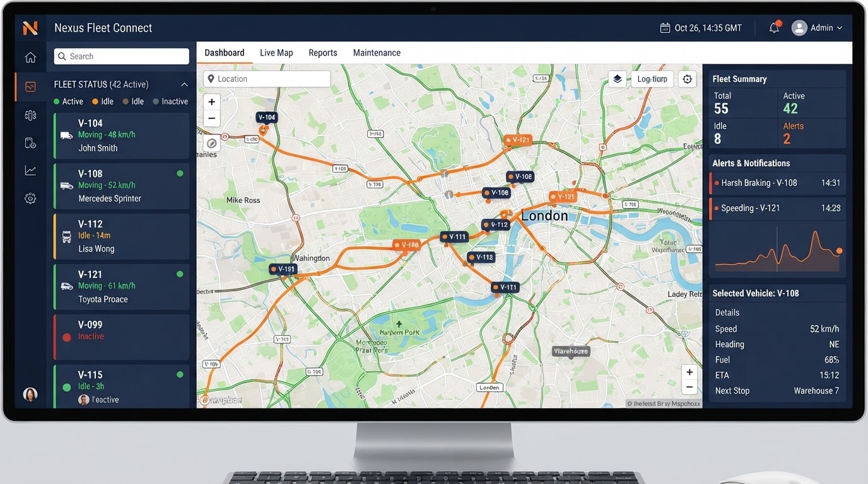Toggle the orange Idle status filter
The image size is (868, 484).
click(x=102, y=101)
